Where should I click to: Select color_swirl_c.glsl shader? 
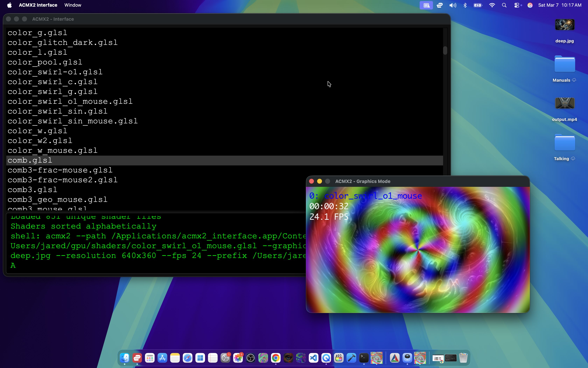(225, 82)
